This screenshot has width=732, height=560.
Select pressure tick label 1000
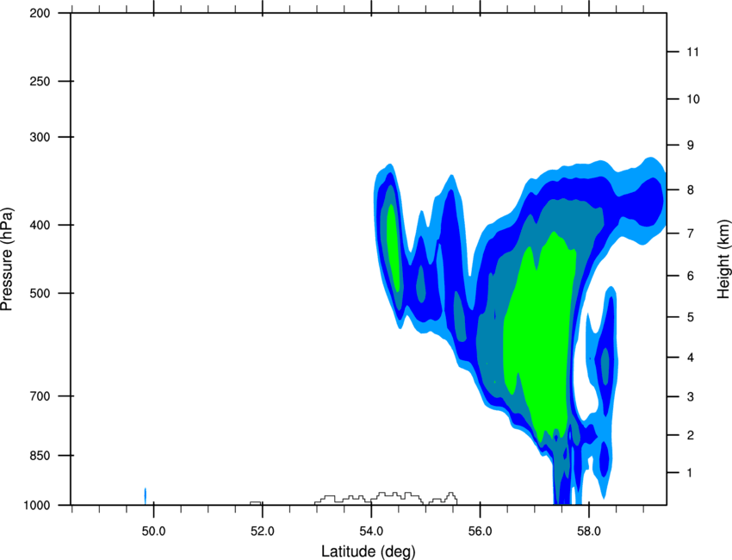36,506
